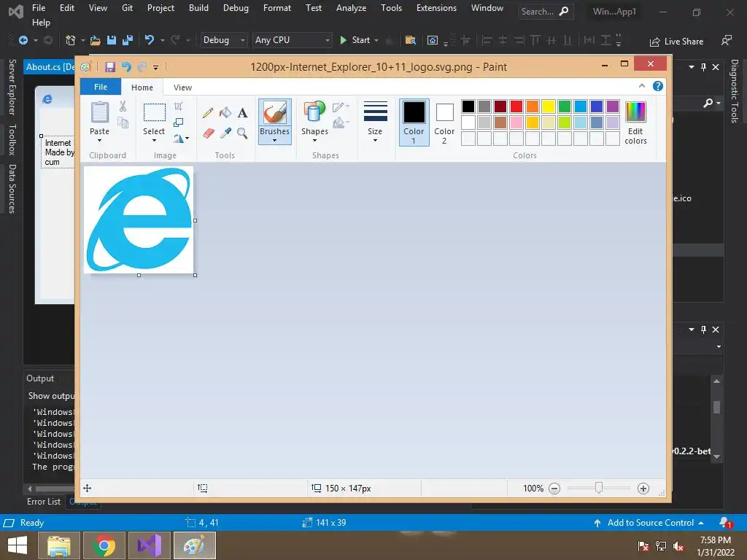Select the Color picker eyedropper tool

click(x=225, y=133)
